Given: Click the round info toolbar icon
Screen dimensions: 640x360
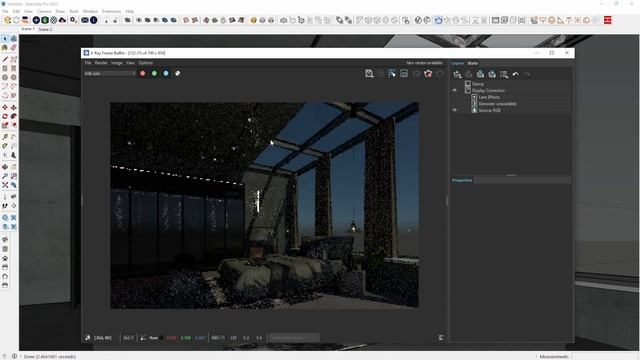Looking at the screenshot, I should coord(93,20).
